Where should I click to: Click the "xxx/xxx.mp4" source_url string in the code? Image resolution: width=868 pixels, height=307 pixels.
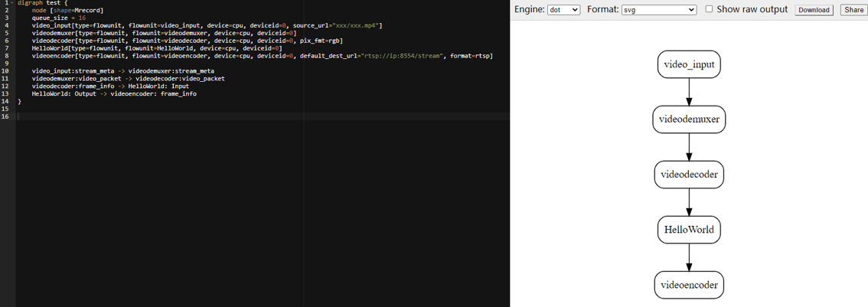(x=356, y=25)
